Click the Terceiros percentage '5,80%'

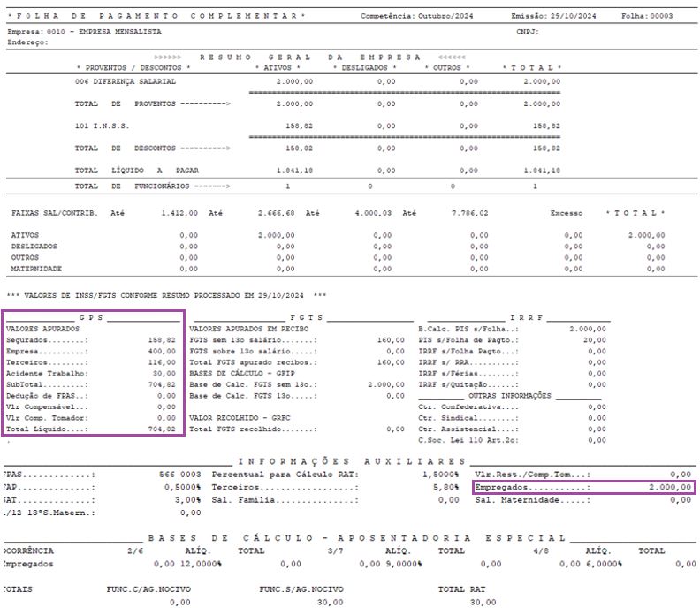point(445,488)
